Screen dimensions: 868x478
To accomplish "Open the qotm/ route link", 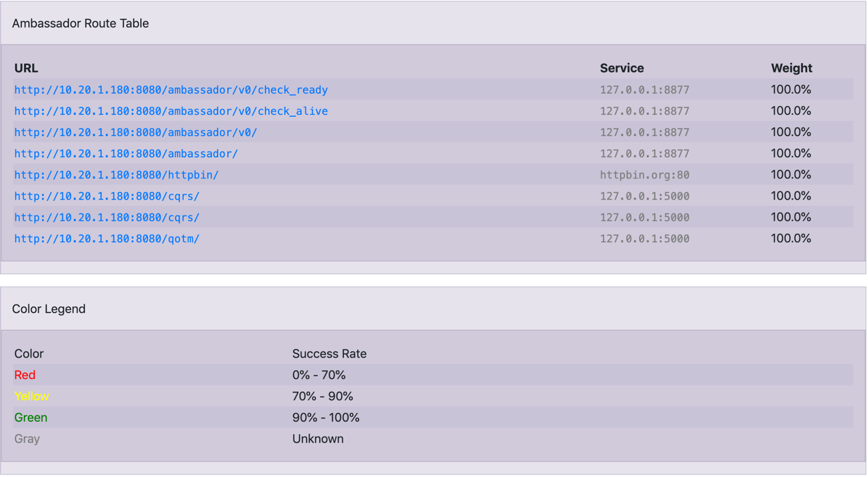I will point(107,238).
